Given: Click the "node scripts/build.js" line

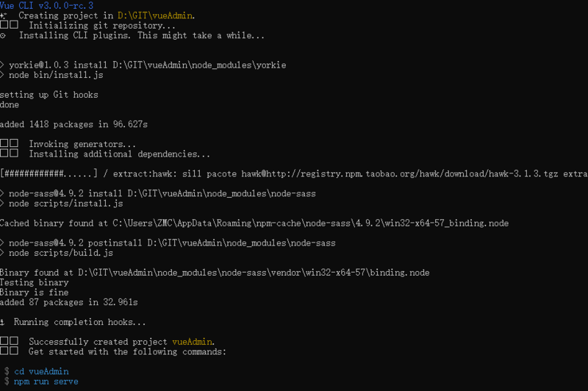Looking at the screenshot, I should click(x=61, y=253).
